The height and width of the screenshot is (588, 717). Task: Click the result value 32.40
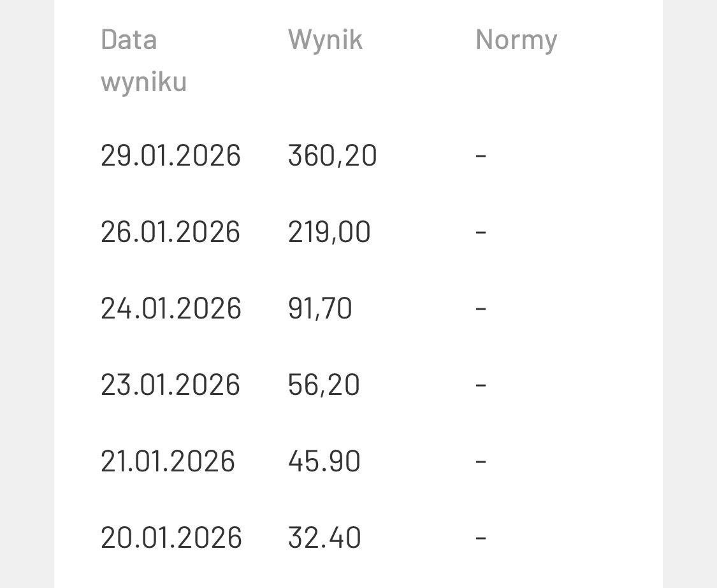(324, 538)
